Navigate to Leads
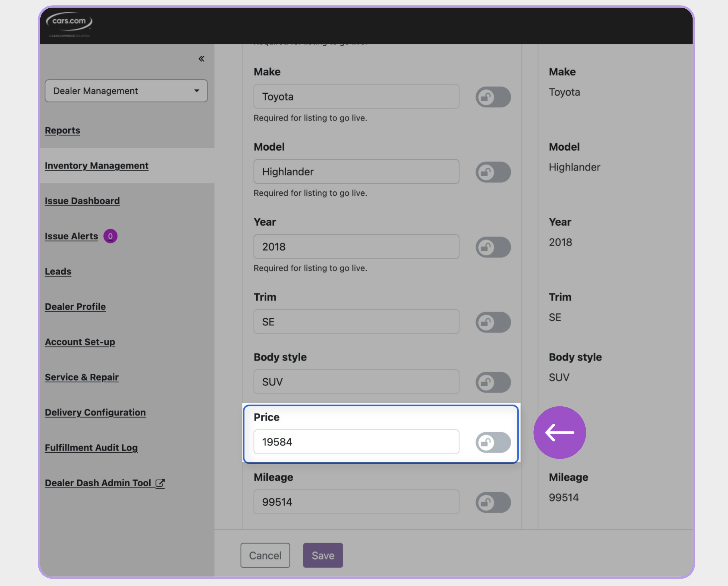 pyautogui.click(x=58, y=271)
